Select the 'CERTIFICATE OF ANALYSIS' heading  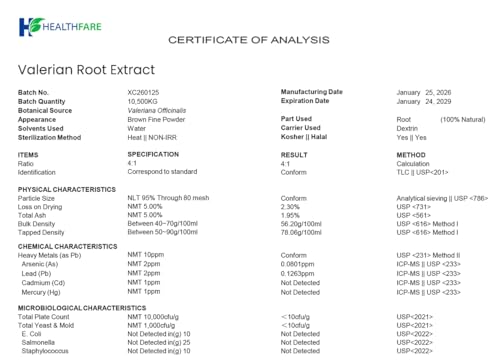[249, 40]
